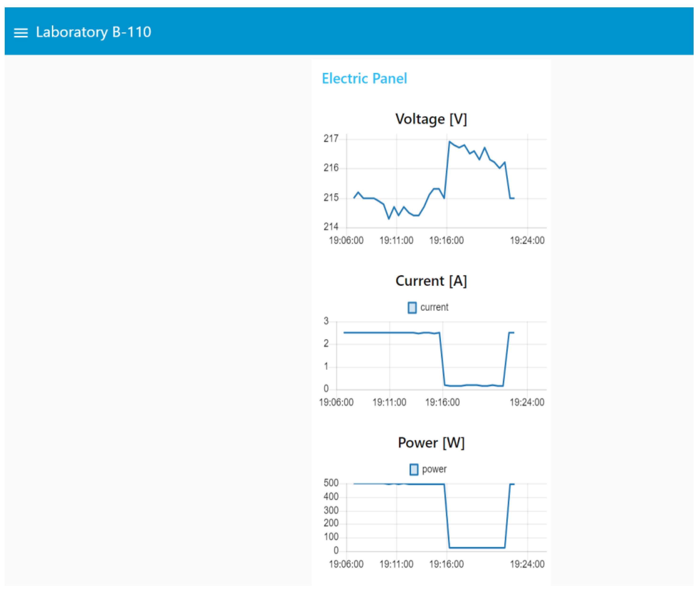
Task: Toggle the current series legend label
Action: (x=434, y=307)
